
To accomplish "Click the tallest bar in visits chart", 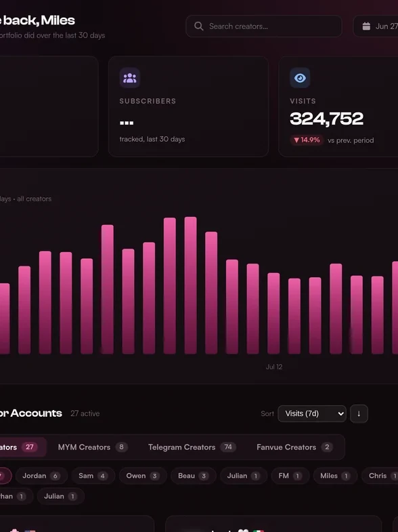I will pos(190,285).
